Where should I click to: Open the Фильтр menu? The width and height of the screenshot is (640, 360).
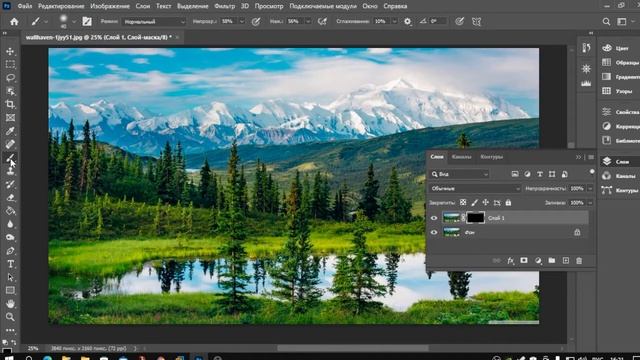coord(224,6)
